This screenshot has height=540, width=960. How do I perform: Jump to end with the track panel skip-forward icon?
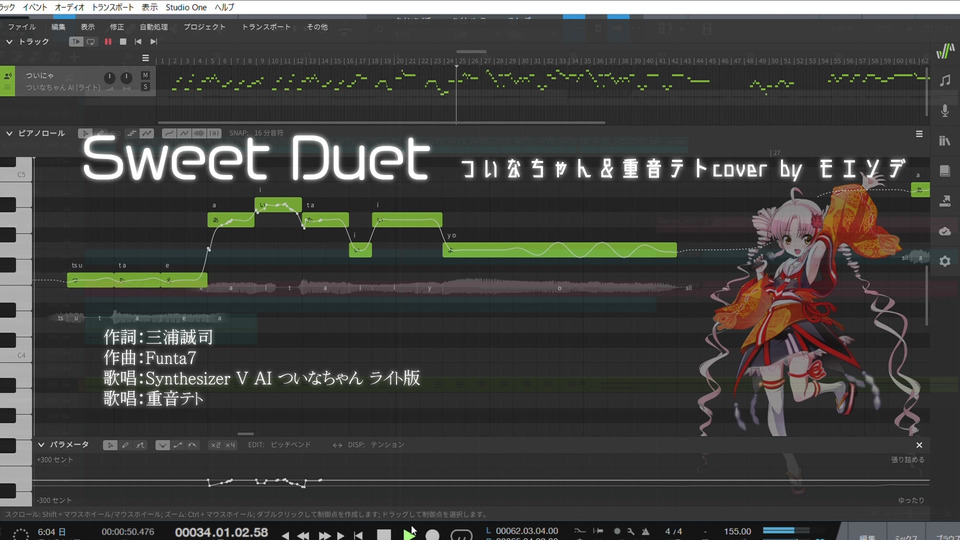154,42
